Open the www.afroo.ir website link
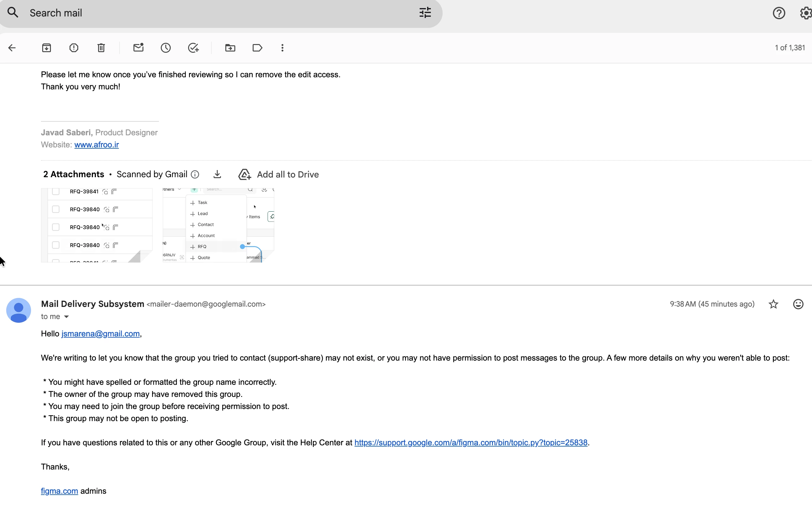The image size is (812, 517). coord(97,145)
